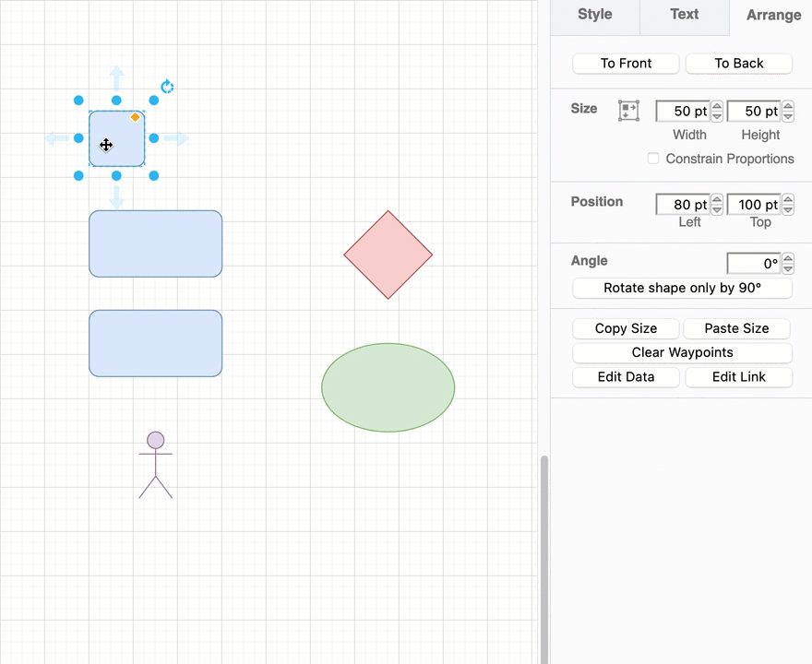The height and width of the screenshot is (664, 812).
Task: Switch to the Style tab
Action: [x=594, y=14]
